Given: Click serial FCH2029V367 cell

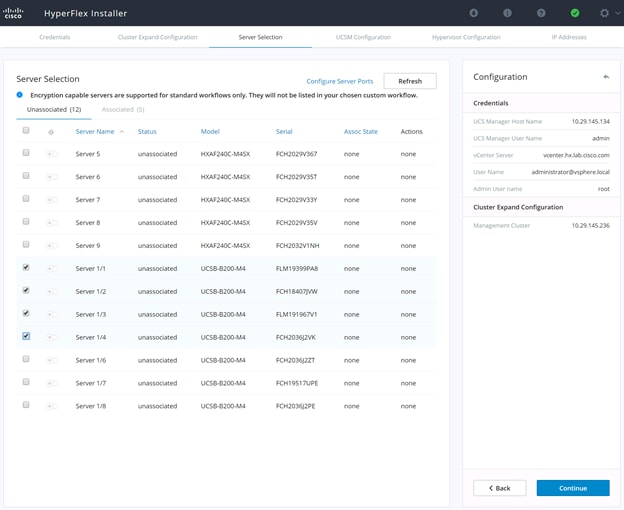Looking at the screenshot, I should pyautogui.click(x=296, y=154).
